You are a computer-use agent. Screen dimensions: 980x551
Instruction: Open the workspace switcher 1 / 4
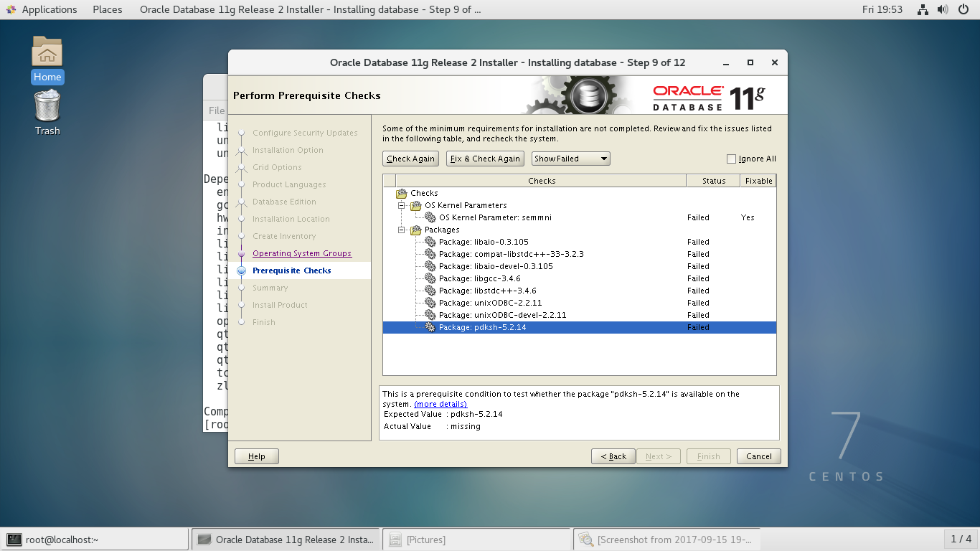click(961, 539)
